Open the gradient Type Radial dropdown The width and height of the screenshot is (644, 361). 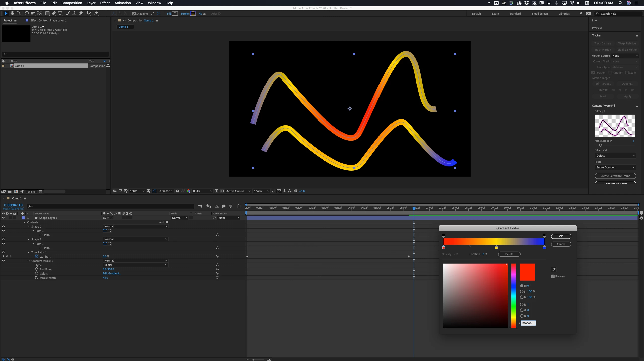click(x=135, y=265)
